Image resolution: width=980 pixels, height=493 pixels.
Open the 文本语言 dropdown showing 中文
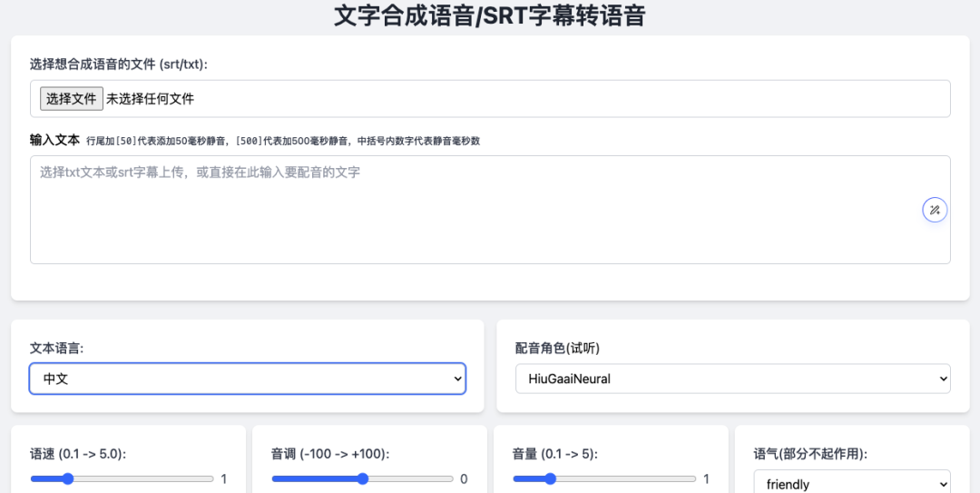(248, 379)
